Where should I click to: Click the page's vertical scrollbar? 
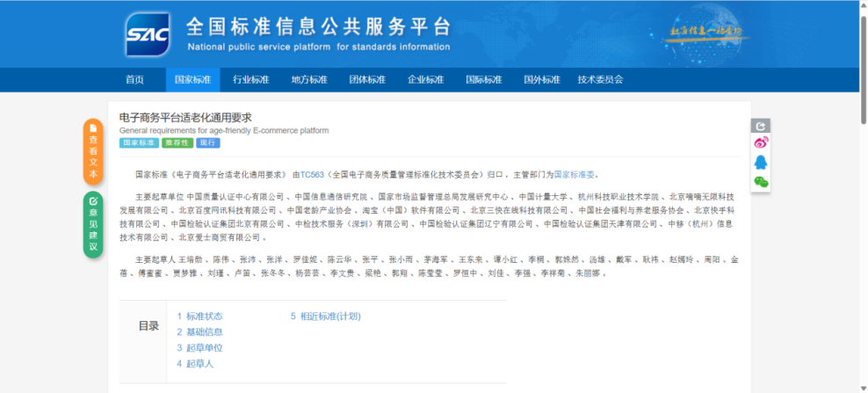pyautogui.click(x=862, y=176)
